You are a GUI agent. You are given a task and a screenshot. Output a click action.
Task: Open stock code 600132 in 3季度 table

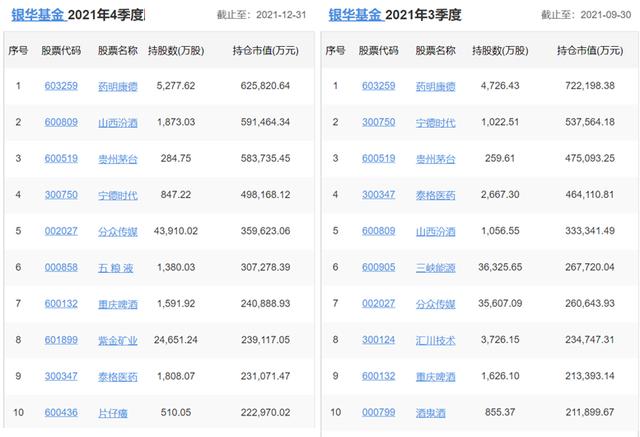[378, 377]
